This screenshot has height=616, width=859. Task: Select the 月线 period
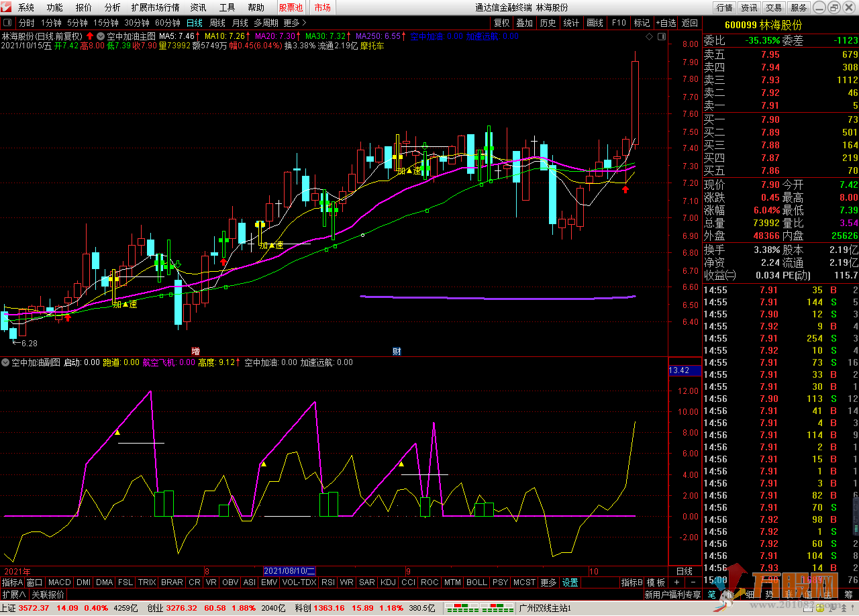(x=240, y=23)
